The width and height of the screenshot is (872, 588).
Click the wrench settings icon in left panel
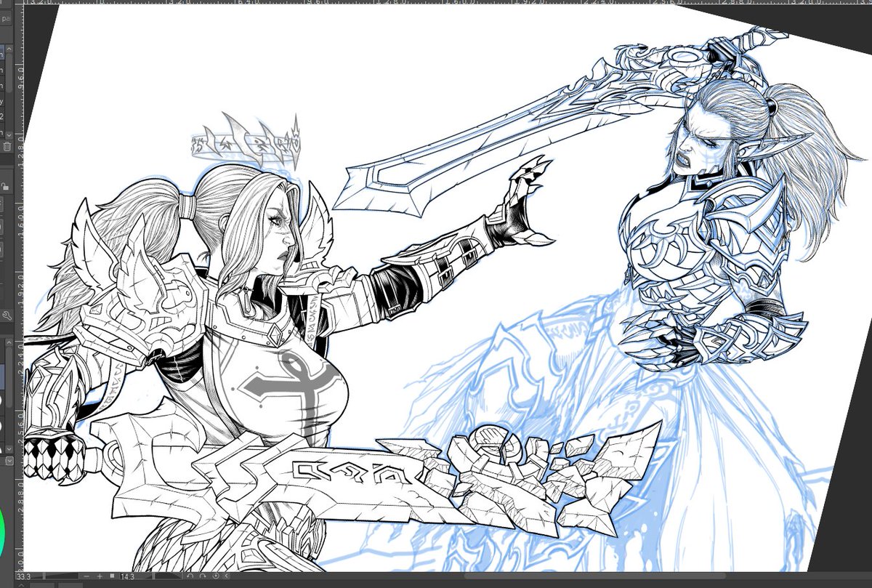tap(7, 315)
